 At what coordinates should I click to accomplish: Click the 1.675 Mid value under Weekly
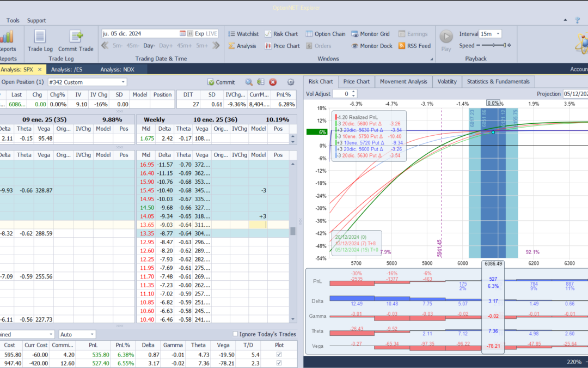click(x=147, y=138)
